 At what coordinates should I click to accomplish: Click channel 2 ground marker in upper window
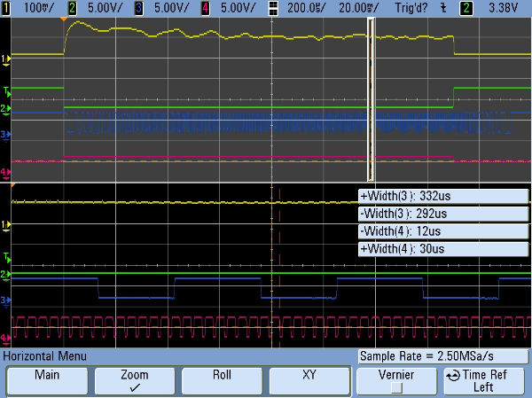pyautogui.click(x=5, y=109)
